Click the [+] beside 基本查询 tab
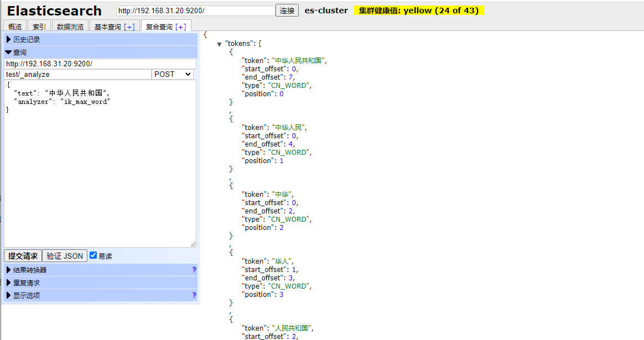Image resolution: width=644 pixels, height=340 pixels. pos(129,27)
